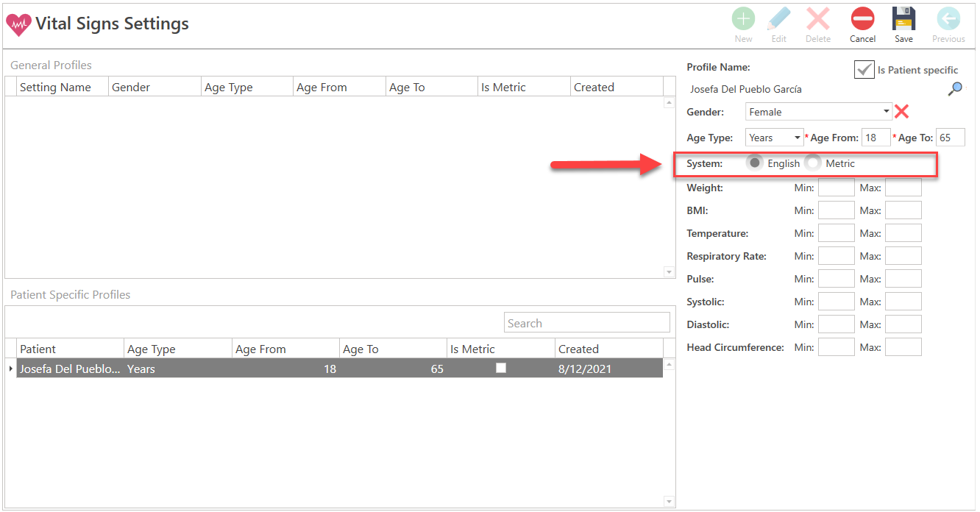This screenshot has width=980, height=512.
Task: Click the Systolic Min field
Action: tap(837, 302)
